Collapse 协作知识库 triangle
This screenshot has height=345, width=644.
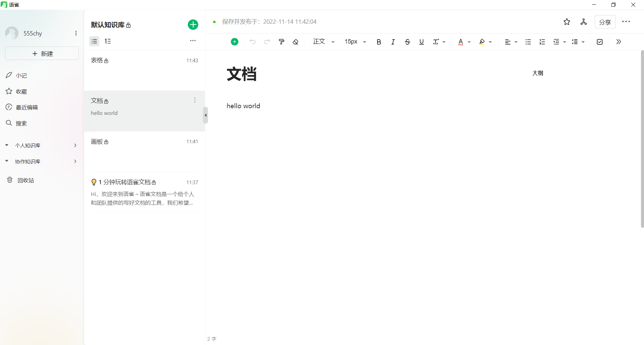point(7,161)
